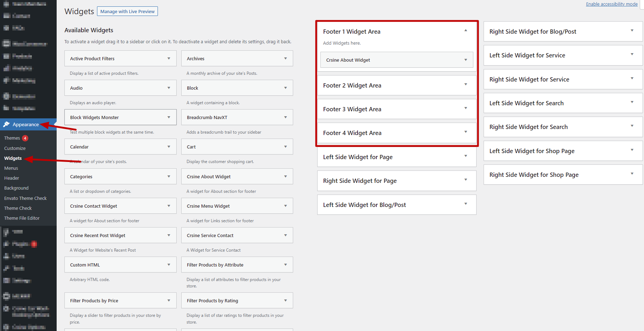
Task: Open the Custom HTML widget dropdown
Action: (169, 265)
